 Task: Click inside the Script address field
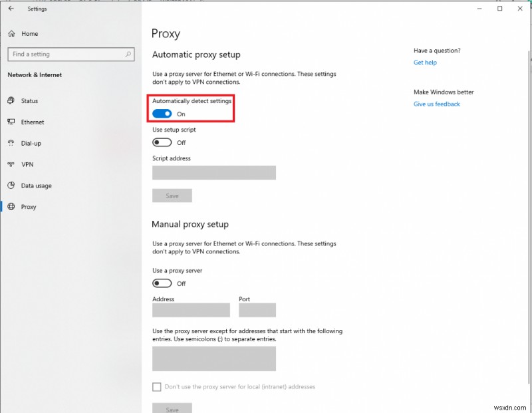[213, 172]
